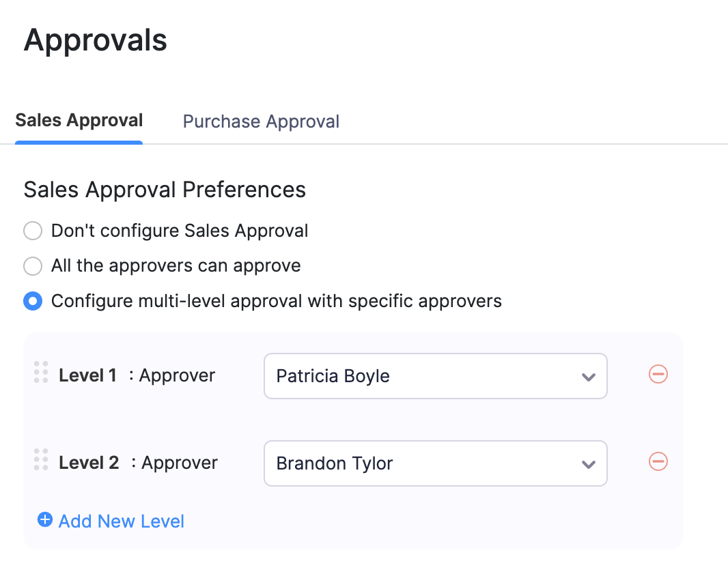Click the drag handle for Level 1
728x576 pixels.
40,373
